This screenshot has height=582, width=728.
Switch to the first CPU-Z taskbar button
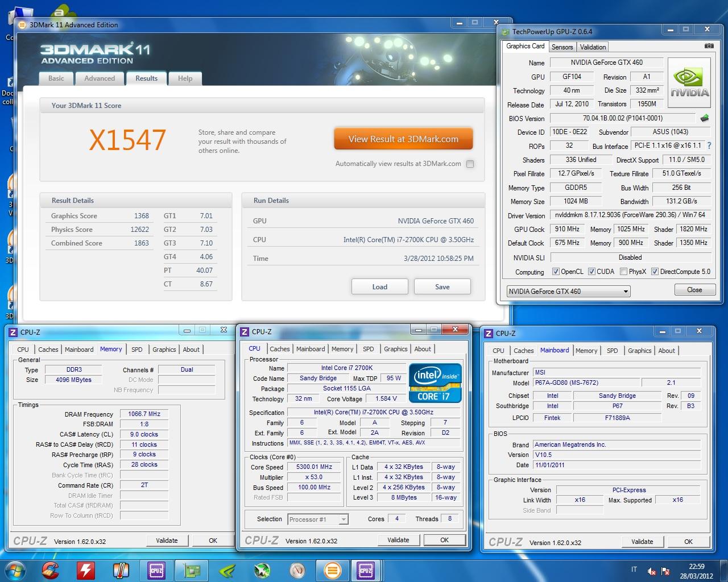point(156,569)
